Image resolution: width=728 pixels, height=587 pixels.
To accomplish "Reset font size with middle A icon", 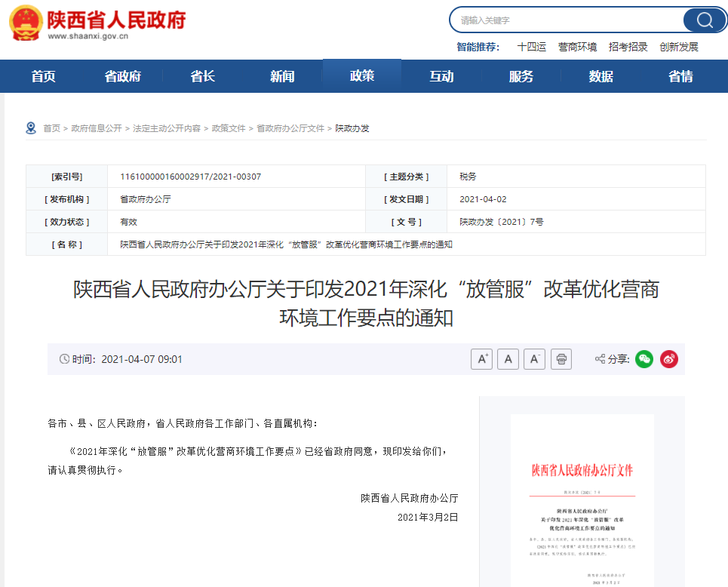I will coord(508,359).
